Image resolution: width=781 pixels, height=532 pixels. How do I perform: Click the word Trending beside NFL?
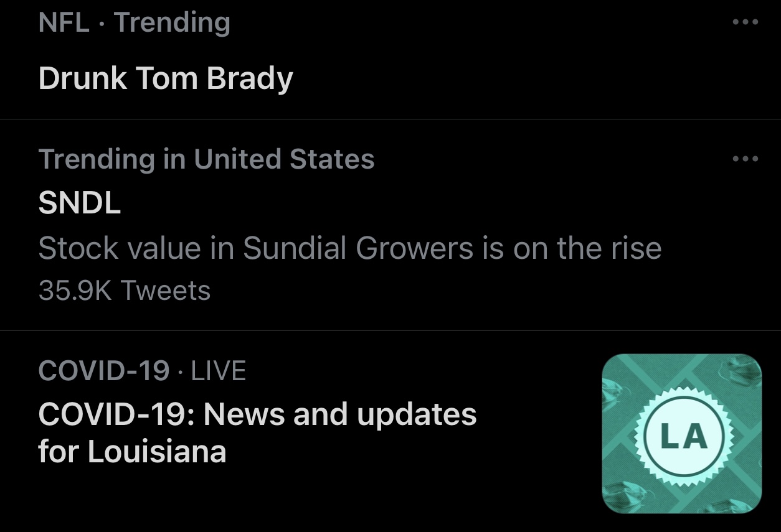(x=172, y=23)
